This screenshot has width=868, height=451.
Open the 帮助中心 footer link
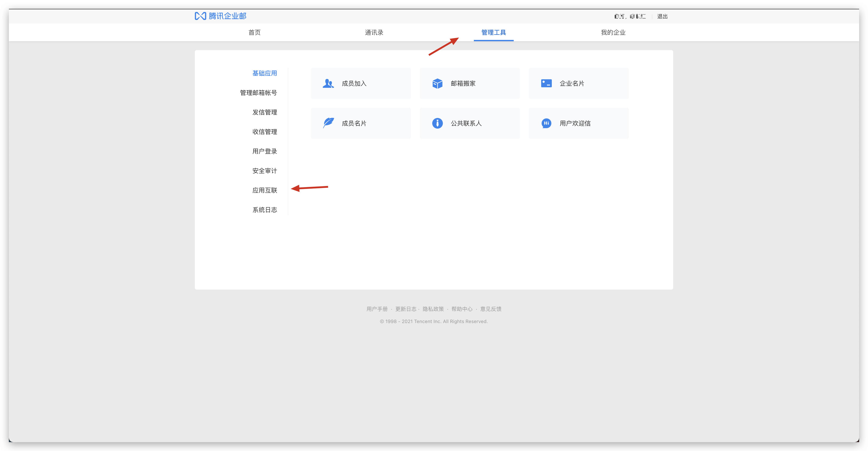[462, 309]
